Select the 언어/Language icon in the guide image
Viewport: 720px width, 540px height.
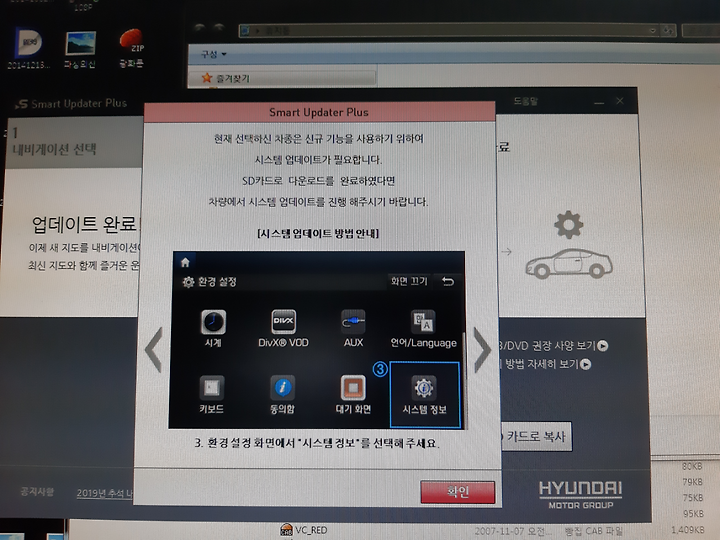pos(423,328)
